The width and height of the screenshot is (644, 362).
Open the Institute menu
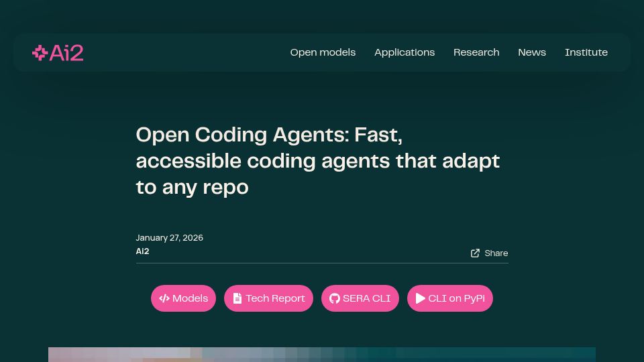pyautogui.click(x=586, y=52)
